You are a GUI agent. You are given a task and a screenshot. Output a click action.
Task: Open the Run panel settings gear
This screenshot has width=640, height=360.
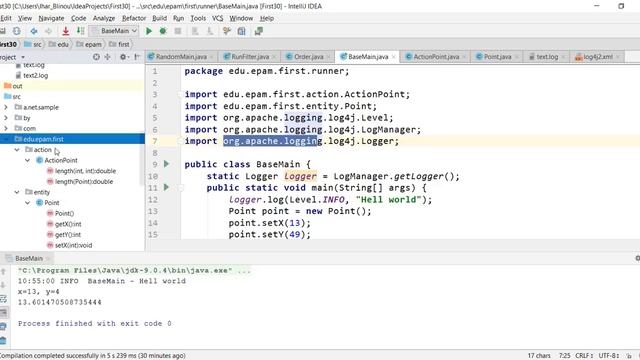(638, 258)
